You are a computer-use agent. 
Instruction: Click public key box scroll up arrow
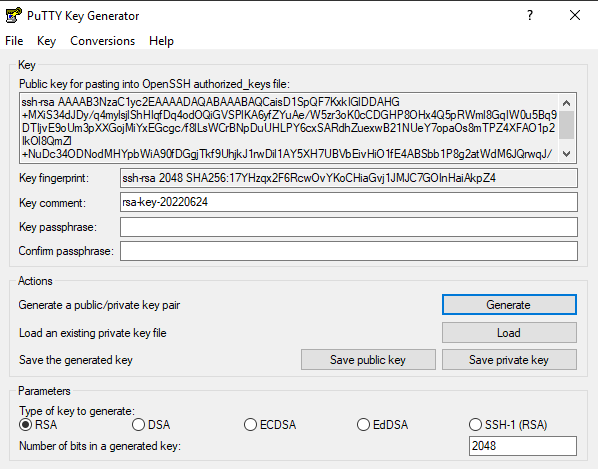566,103
